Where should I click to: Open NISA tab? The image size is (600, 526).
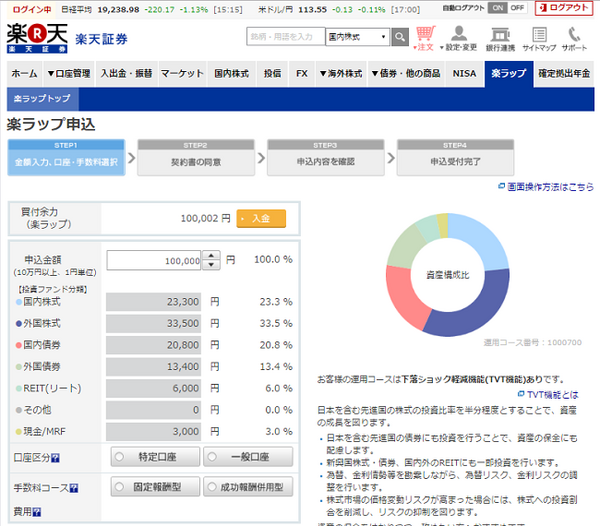coord(464,74)
